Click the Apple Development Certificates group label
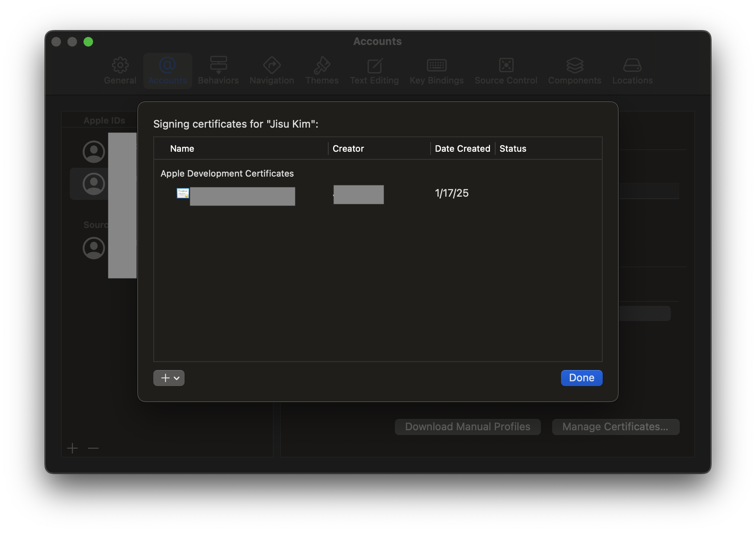756x533 pixels. 227,173
